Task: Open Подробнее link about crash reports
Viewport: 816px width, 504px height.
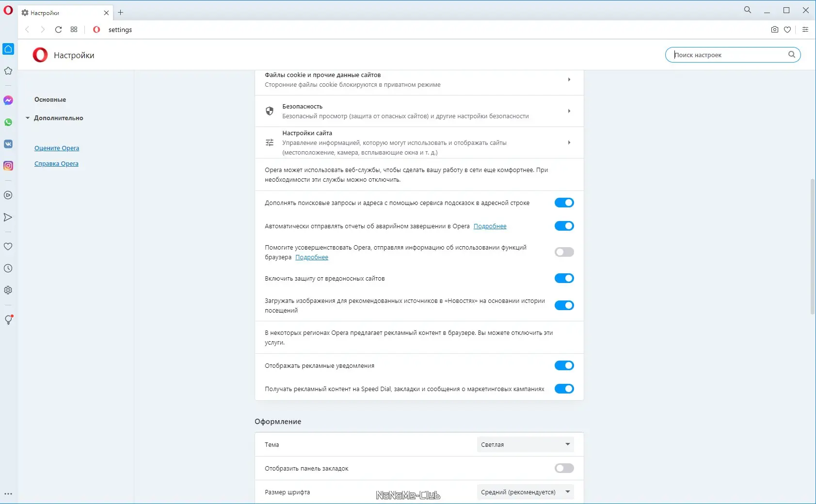Action: coord(490,226)
